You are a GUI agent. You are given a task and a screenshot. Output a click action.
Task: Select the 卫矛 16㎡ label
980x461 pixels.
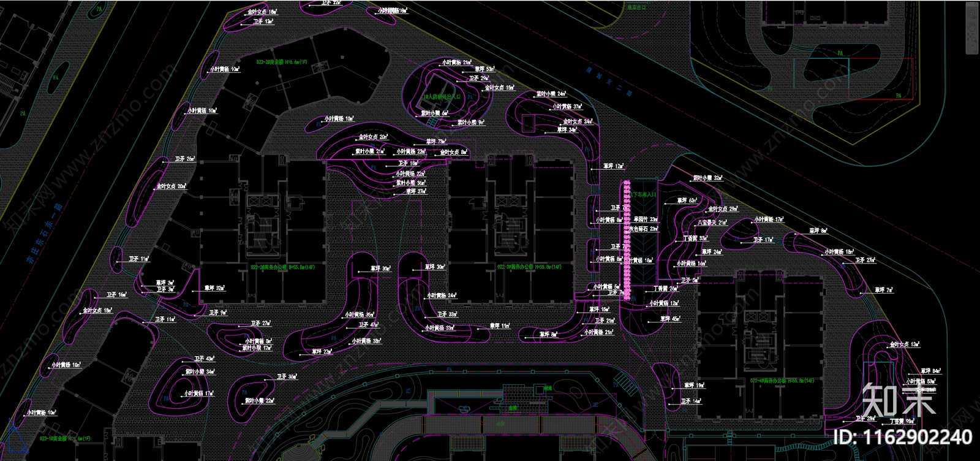pos(117,295)
